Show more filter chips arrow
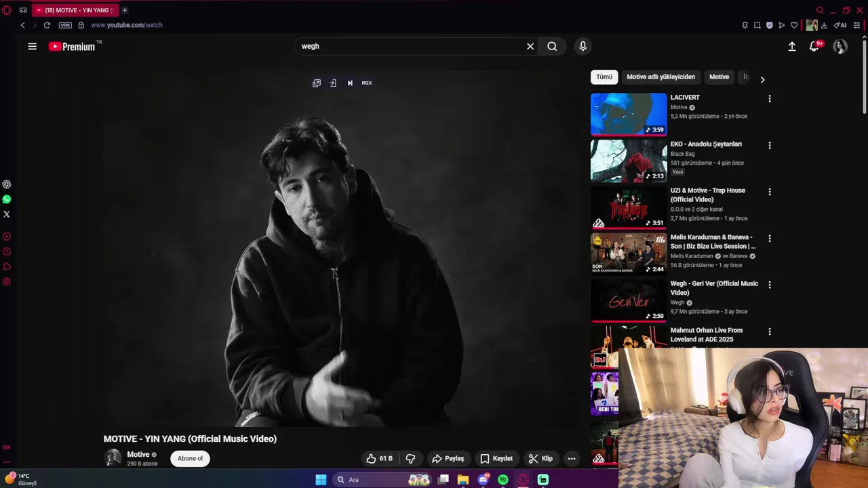The width and height of the screenshot is (868, 488). 762,79
